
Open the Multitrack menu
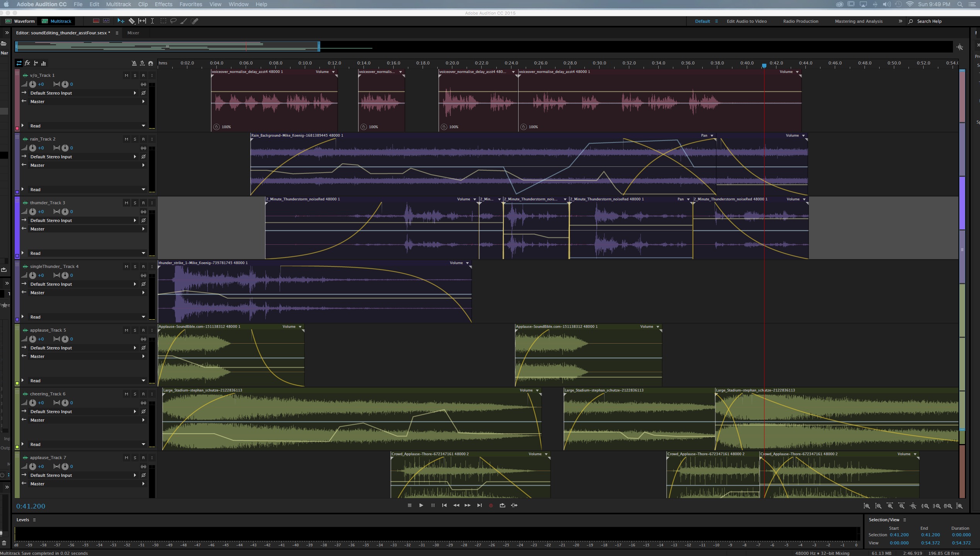(119, 4)
